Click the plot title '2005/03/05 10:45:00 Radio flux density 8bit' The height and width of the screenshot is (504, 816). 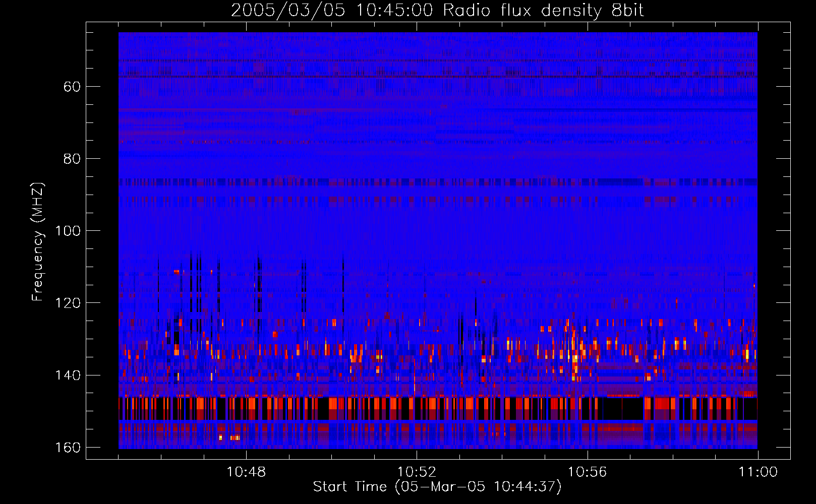[437, 11]
